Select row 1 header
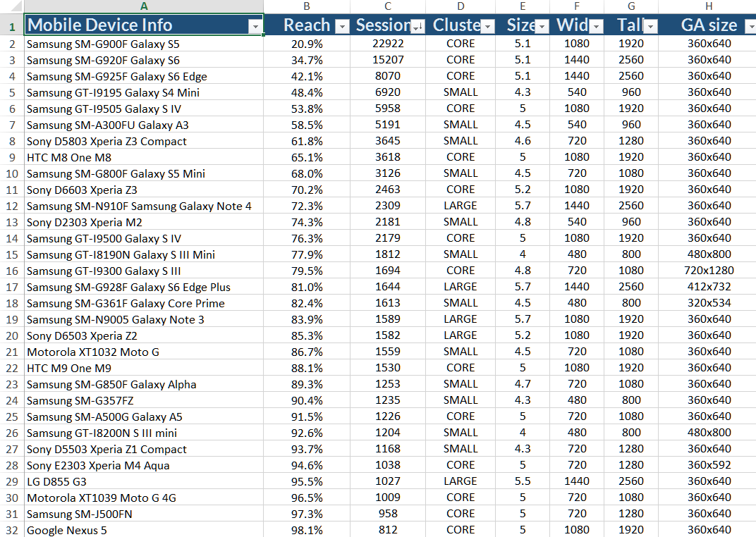Image resolution: width=756 pixels, height=537 pixels. 12,25
